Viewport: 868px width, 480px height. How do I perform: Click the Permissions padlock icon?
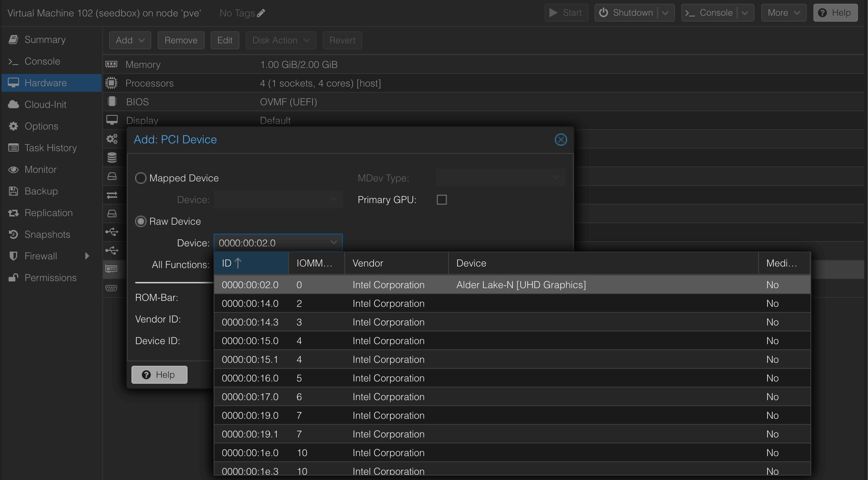(13, 278)
